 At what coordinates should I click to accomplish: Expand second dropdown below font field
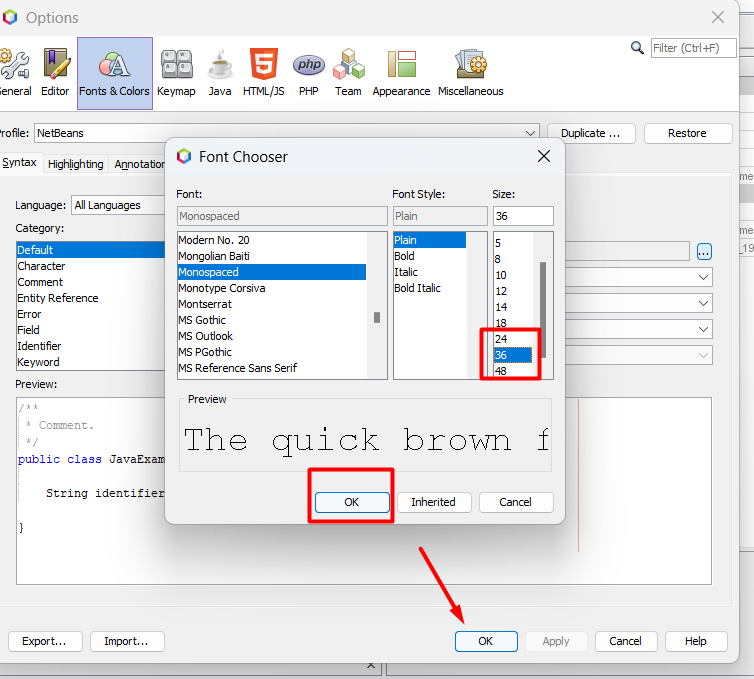coord(703,303)
